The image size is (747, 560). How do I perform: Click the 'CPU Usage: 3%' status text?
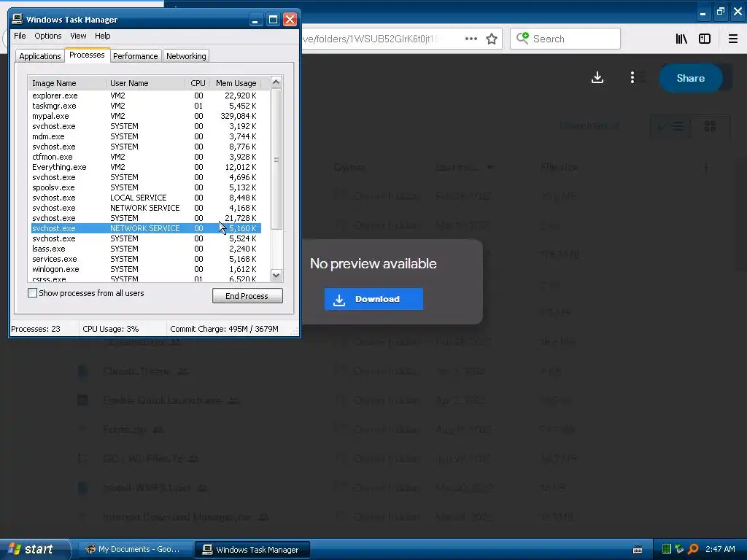pyautogui.click(x=111, y=329)
